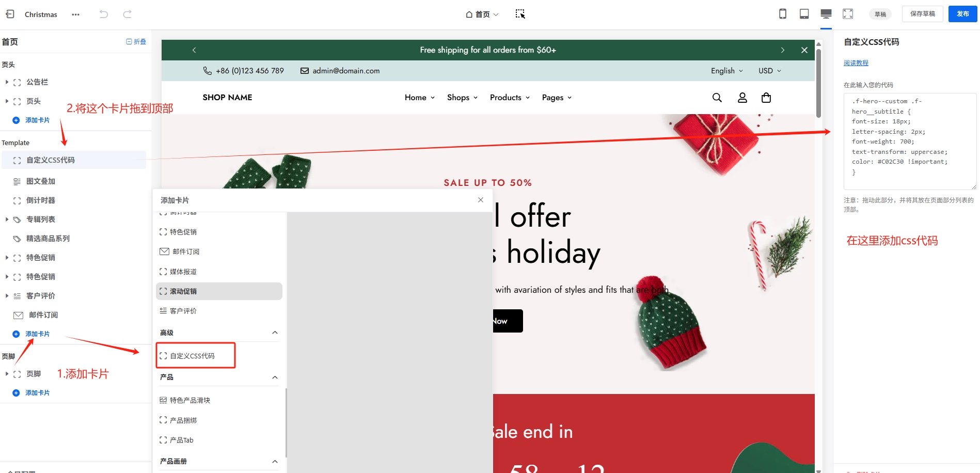980x473 pixels.
Task: Activate the element inspector selection icon
Action: click(520, 14)
